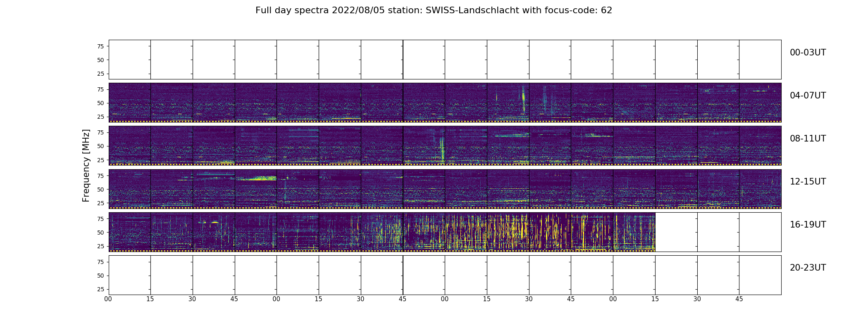Click the Full day spectra plot title
The image size is (868, 331).
coord(434,10)
